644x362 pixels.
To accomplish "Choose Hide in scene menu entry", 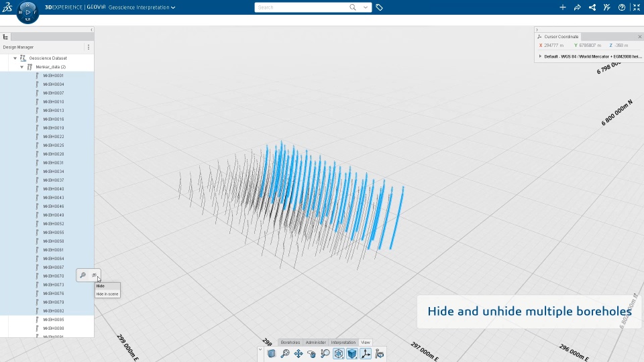I will [x=107, y=294].
